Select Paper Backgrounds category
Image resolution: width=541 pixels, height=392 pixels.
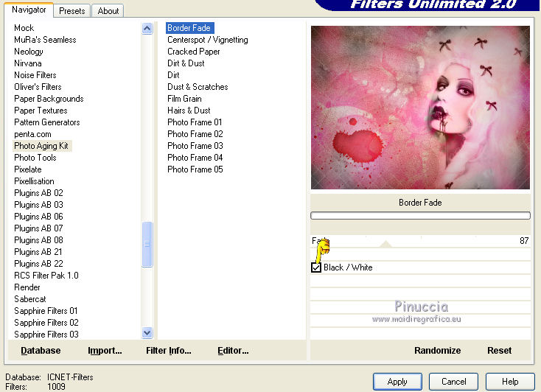(49, 98)
